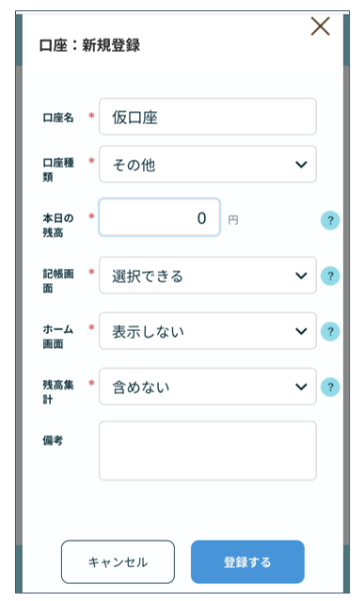Click the 本日の残高 field label
364x601 pixels.
pos(58,226)
